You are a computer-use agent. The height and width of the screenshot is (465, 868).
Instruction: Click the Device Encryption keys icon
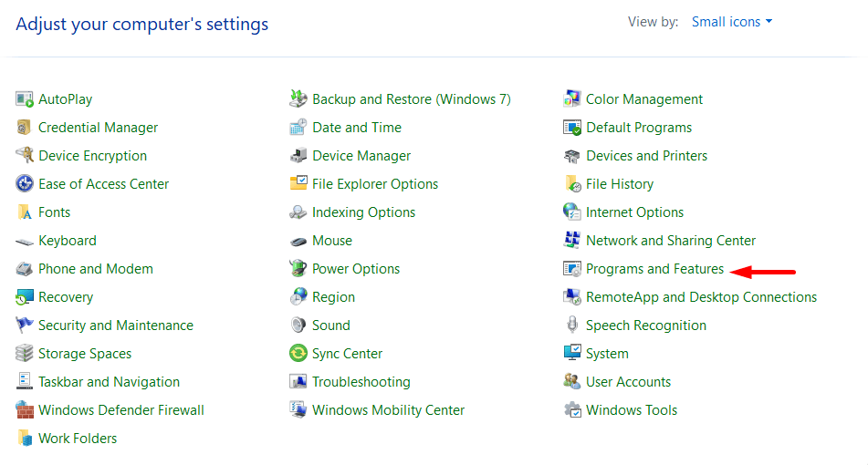click(25, 156)
